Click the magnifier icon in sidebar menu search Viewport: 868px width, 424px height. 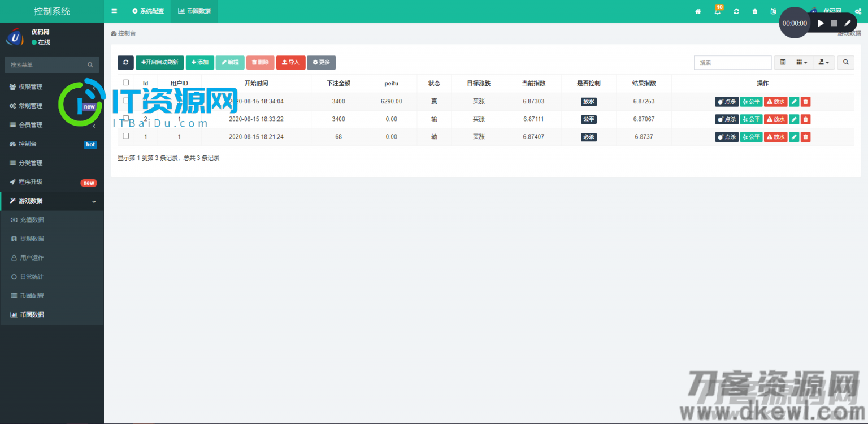tap(90, 65)
